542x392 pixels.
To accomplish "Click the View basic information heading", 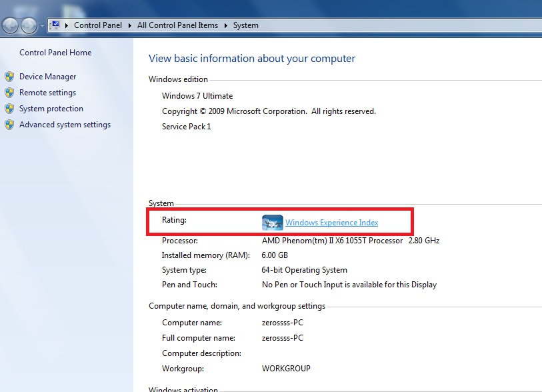I will [x=252, y=59].
